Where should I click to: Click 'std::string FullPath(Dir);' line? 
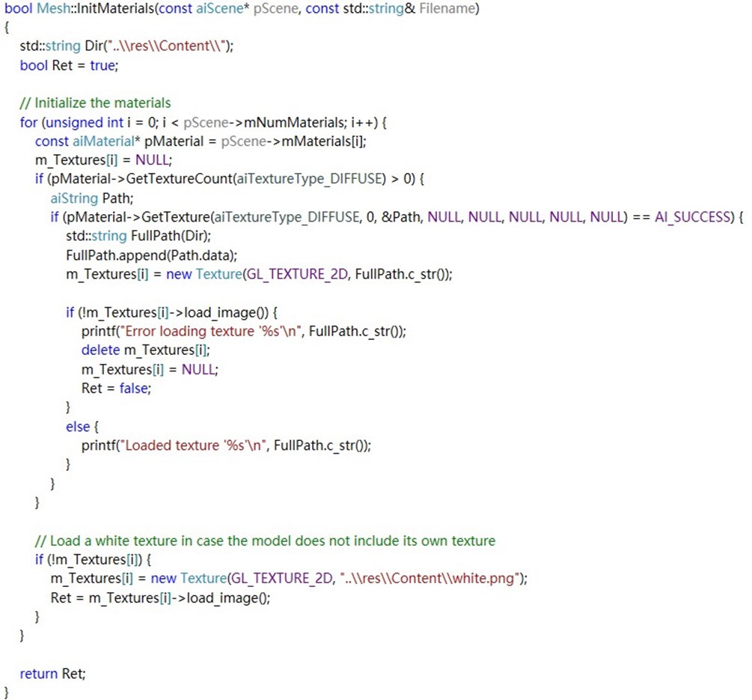[x=138, y=236]
